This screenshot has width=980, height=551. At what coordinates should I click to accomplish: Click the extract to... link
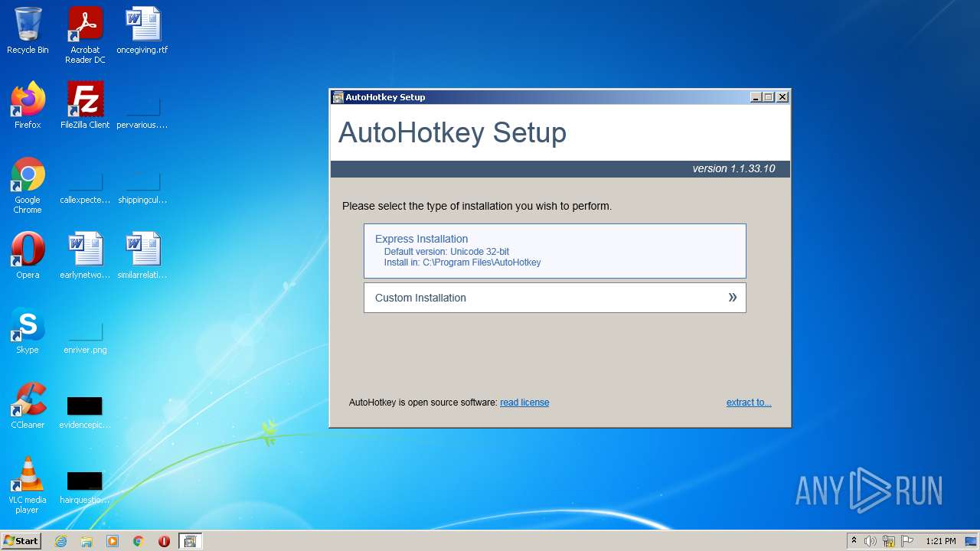[749, 403]
